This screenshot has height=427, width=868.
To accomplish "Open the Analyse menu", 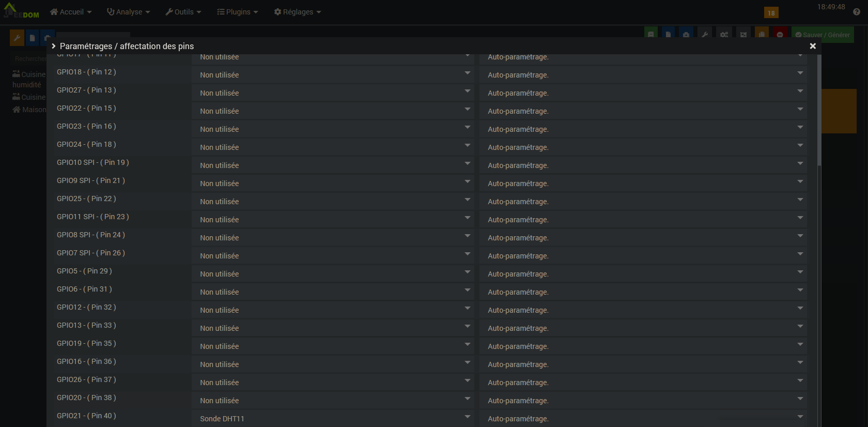I will (x=128, y=12).
